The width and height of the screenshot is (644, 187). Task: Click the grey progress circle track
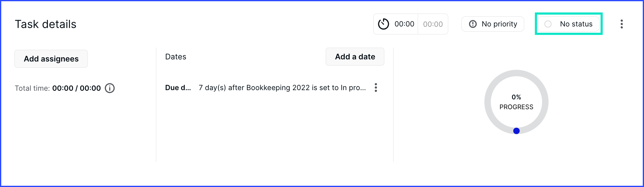[516, 73]
